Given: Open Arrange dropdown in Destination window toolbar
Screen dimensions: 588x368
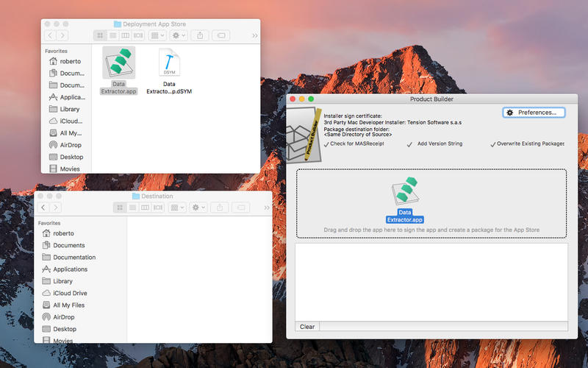Looking at the screenshot, I should tap(177, 208).
